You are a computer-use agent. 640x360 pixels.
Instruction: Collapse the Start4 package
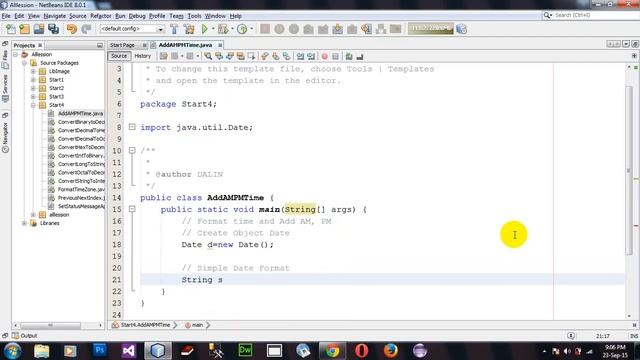tap(33, 105)
